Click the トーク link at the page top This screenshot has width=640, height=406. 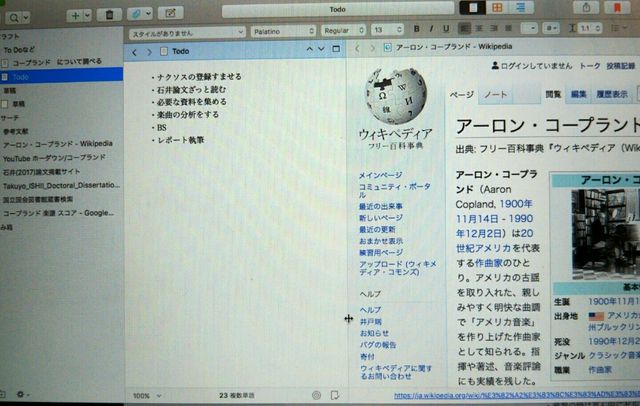tap(590, 66)
